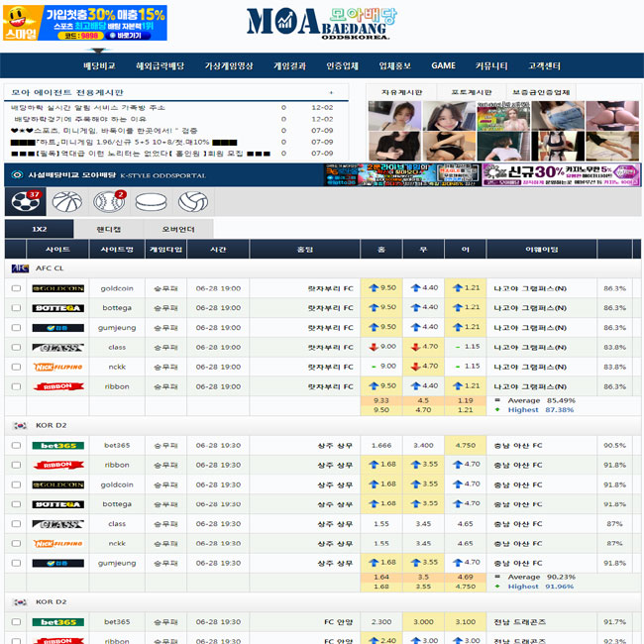The width and height of the screenshot is (644, 644).
Task: Open goldcoin logo in the 상주 상무 match
Action: 57,484
